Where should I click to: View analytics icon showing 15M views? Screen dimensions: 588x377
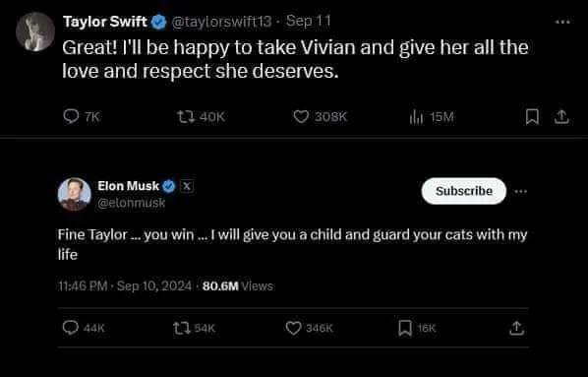click(x=416, y=117)
